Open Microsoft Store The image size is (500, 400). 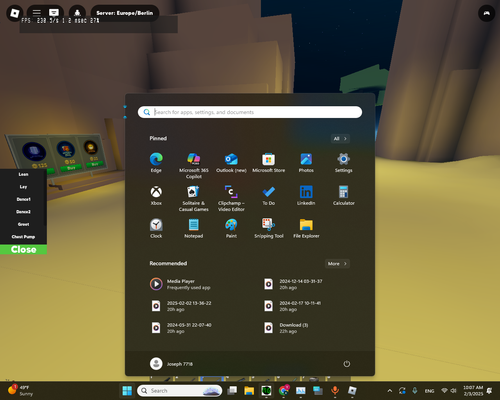269,163
